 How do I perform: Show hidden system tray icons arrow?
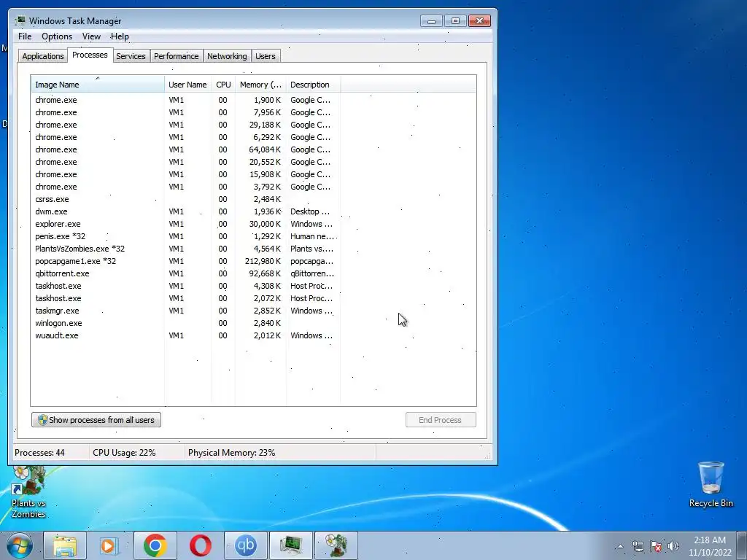[x=620, y=546]
